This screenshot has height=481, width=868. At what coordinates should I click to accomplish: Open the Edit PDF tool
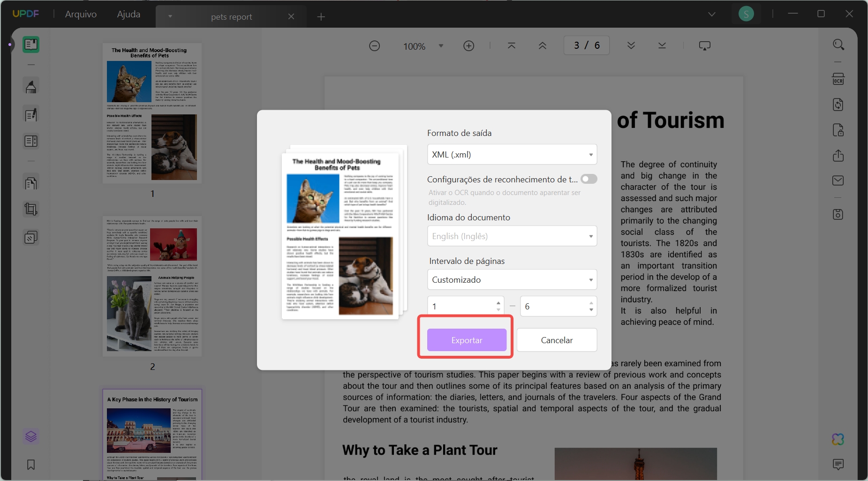click(31, 114)
